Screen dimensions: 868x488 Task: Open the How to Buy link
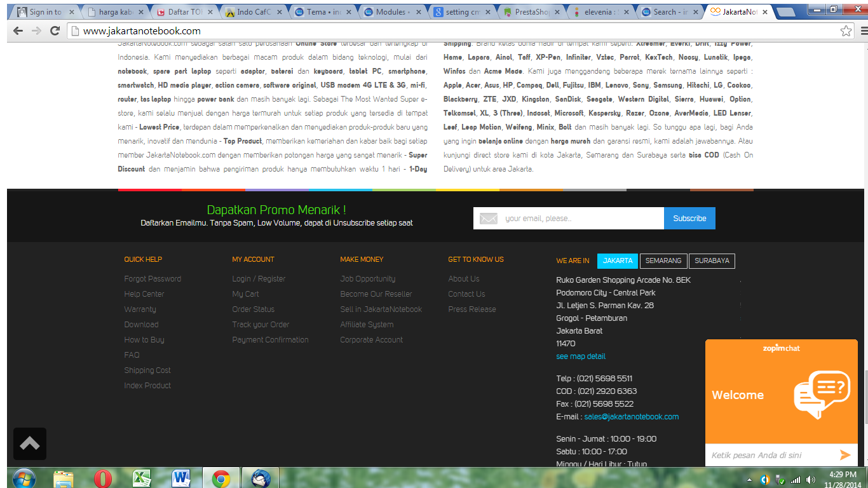point(144,340)
